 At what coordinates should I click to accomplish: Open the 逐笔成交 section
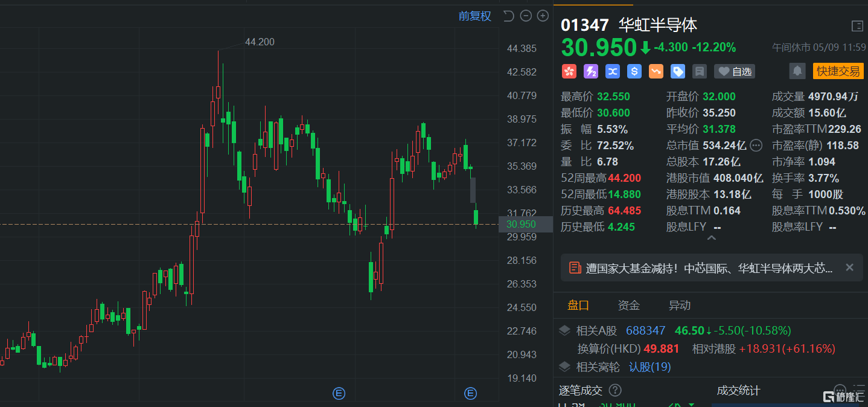tap(581, 391)
